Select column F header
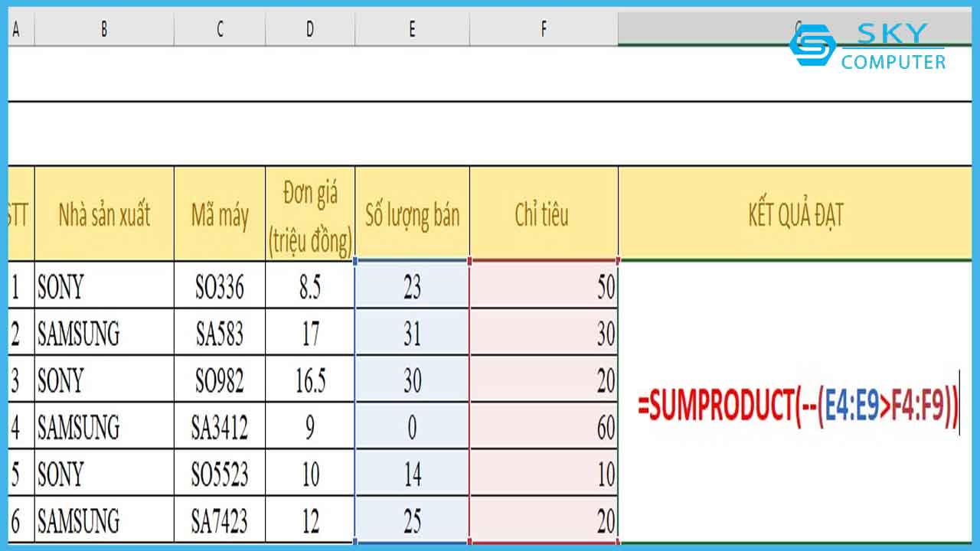The image size is (980, 551). tap(544, 29)
